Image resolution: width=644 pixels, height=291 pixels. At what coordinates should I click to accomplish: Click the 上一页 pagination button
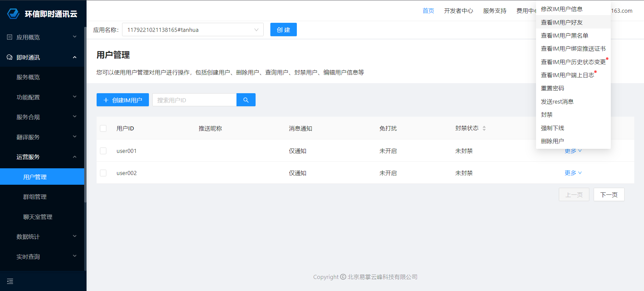click(x=574, y=194)
